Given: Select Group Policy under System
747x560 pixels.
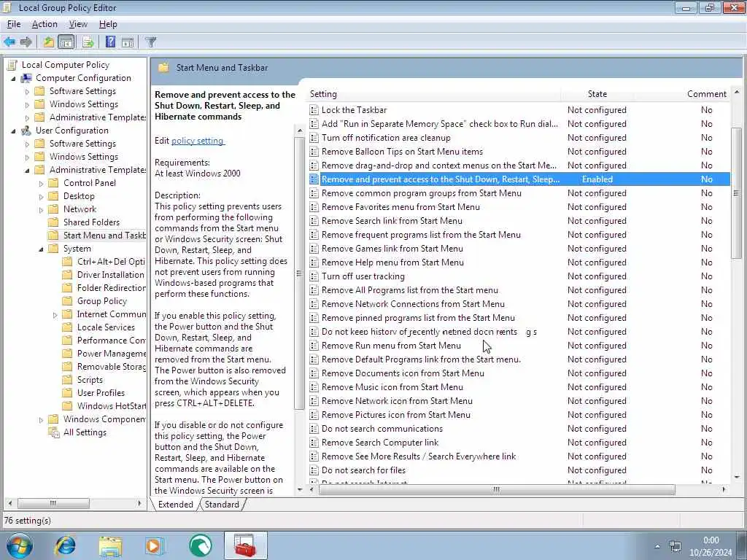Looking at the screenshot, I should pos(102,301).
